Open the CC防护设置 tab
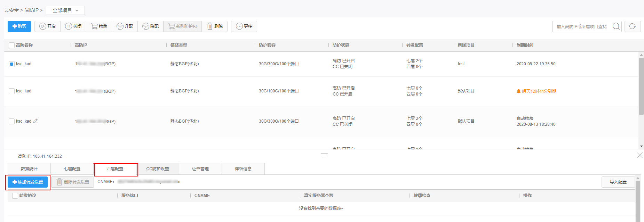Screen dimensions: 644x222 (158, 169)
